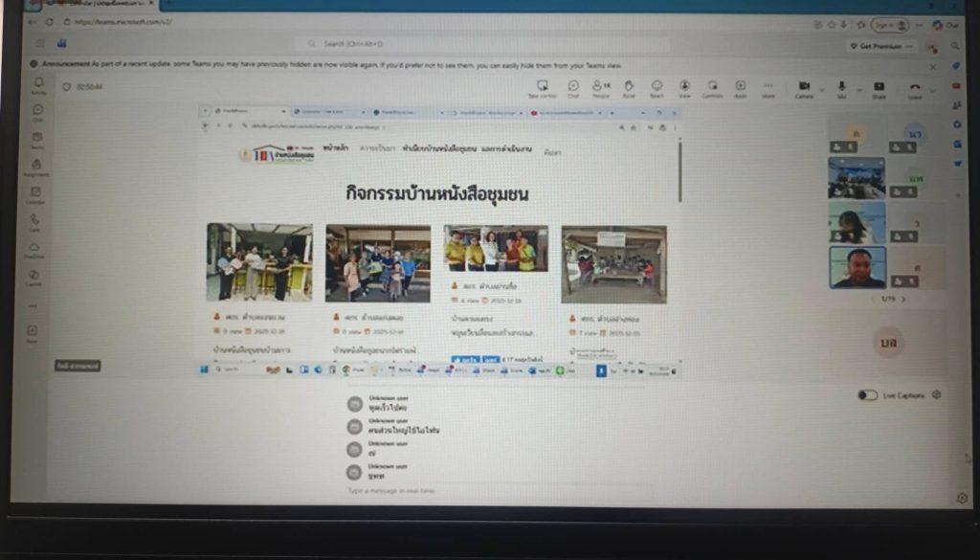Open the Leave options dropdown arrow
Image resolution: width=980 pixels, height=560 pixels.
click(932, 87)
